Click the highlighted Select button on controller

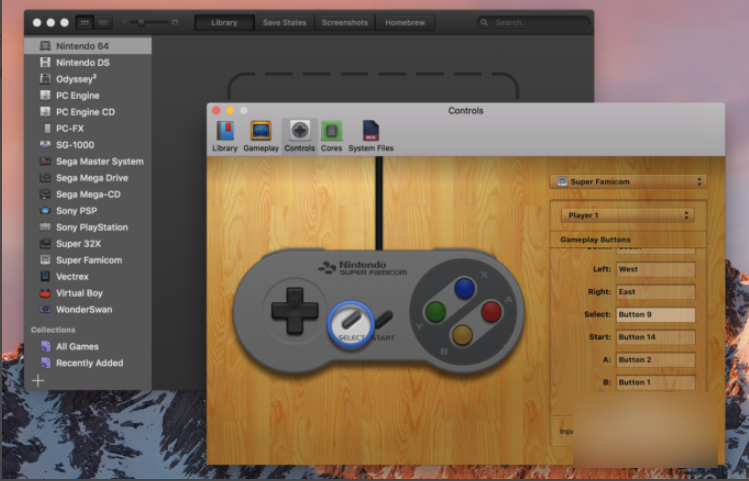click(351, 323)
